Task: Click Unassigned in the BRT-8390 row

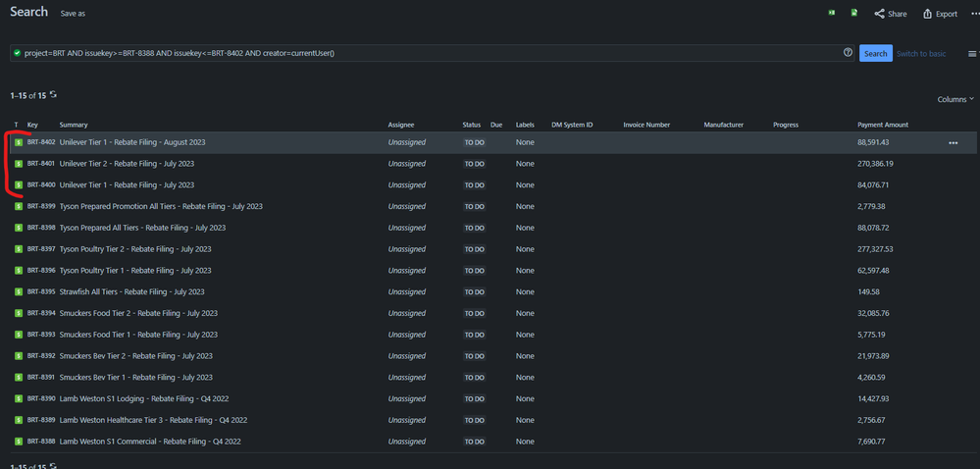Action: pyautogui.click(x=406, y=398)
